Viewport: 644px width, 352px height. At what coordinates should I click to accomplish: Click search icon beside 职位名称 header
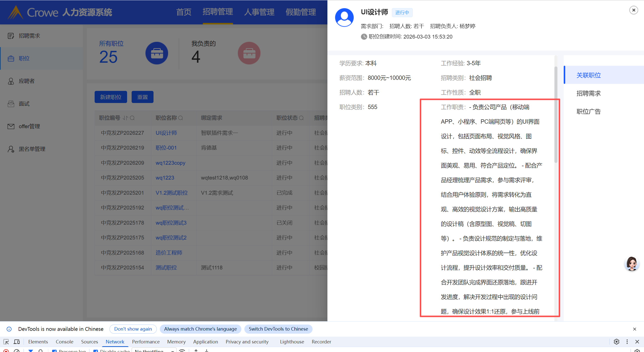(x=181, y=118)
